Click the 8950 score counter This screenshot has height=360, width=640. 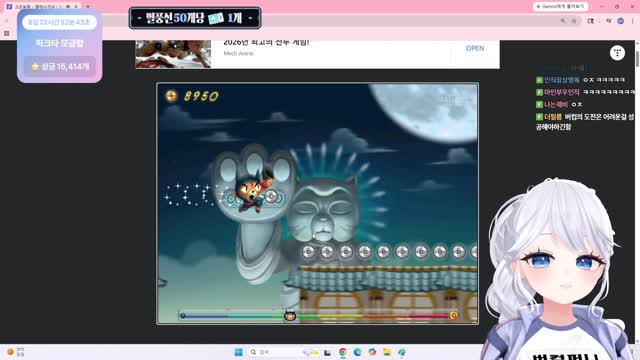[201, 96]
